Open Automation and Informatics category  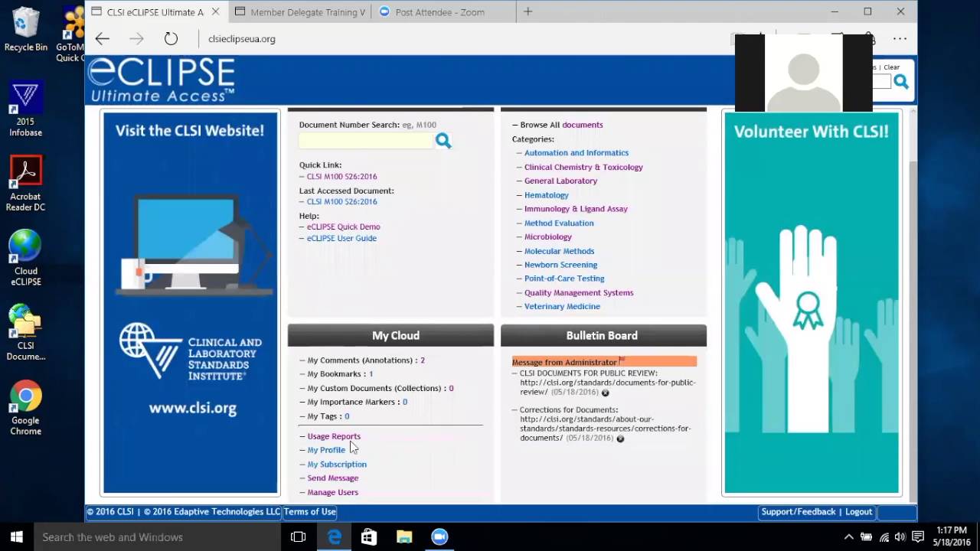(577, 153)
